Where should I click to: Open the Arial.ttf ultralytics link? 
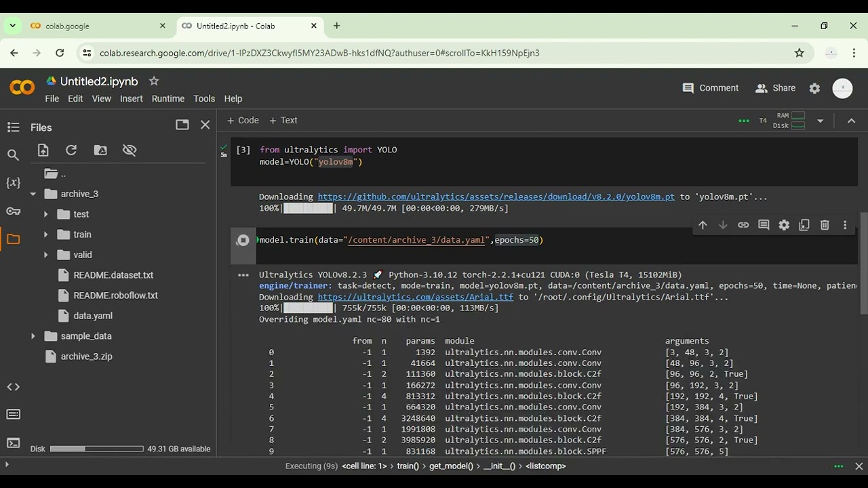click(416, 297)
